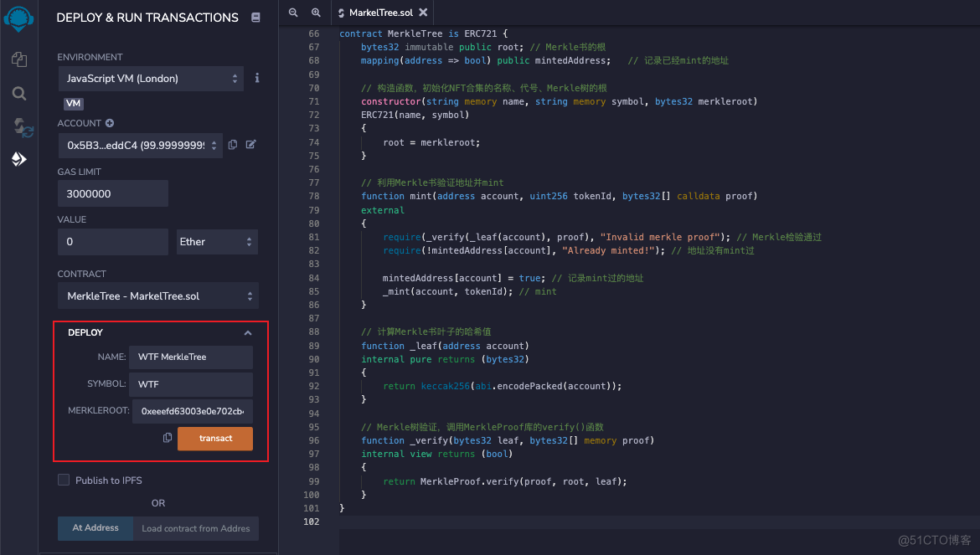
Task: Add a new account with plus icon
Action: click(110, 123)
